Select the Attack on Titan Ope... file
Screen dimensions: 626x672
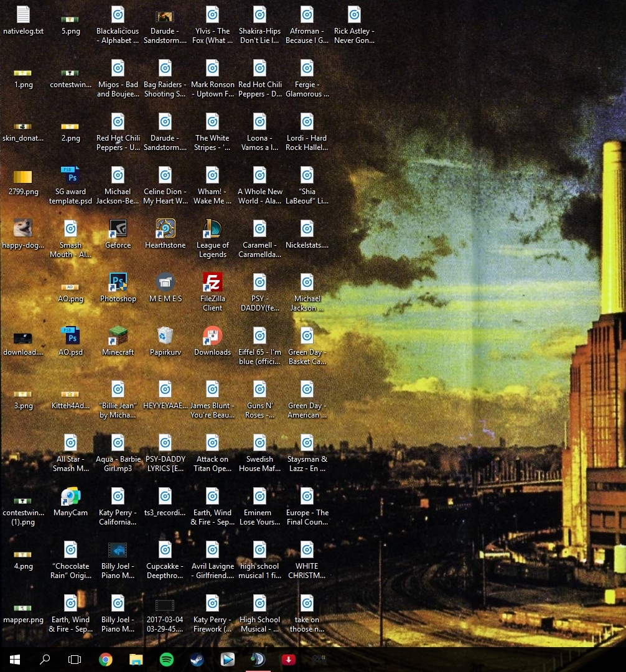coord(213,452)
